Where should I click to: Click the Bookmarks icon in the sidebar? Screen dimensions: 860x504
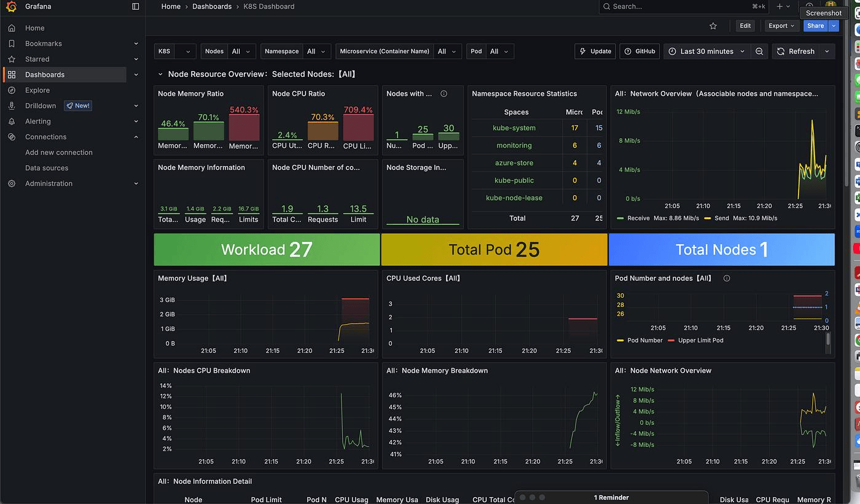(x=12, y=44)
